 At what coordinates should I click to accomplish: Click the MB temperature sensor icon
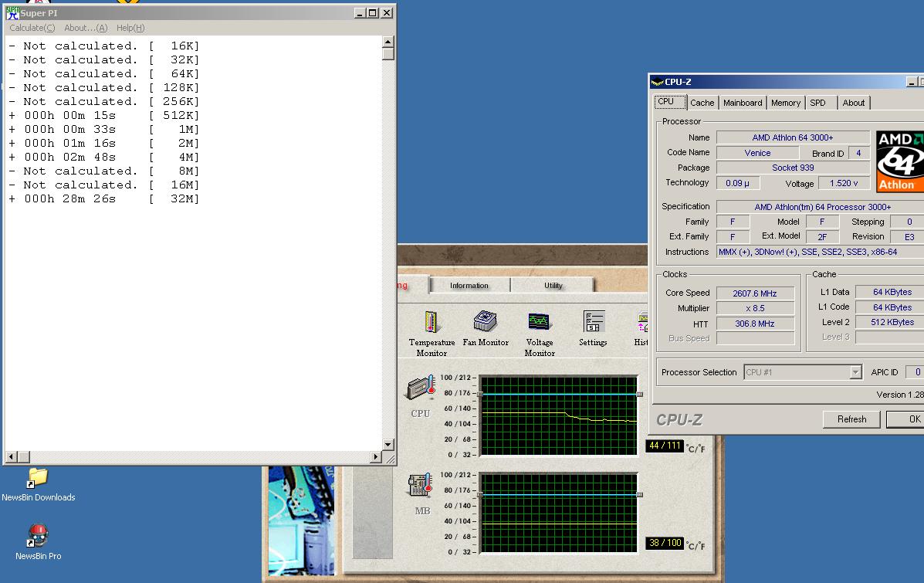tap(421, 485)
